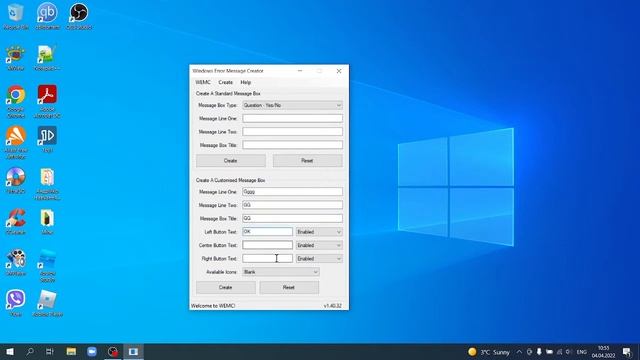Screen dimensions: 640x360
Task: Open the WEMC menu
Action: coord(203,82)
